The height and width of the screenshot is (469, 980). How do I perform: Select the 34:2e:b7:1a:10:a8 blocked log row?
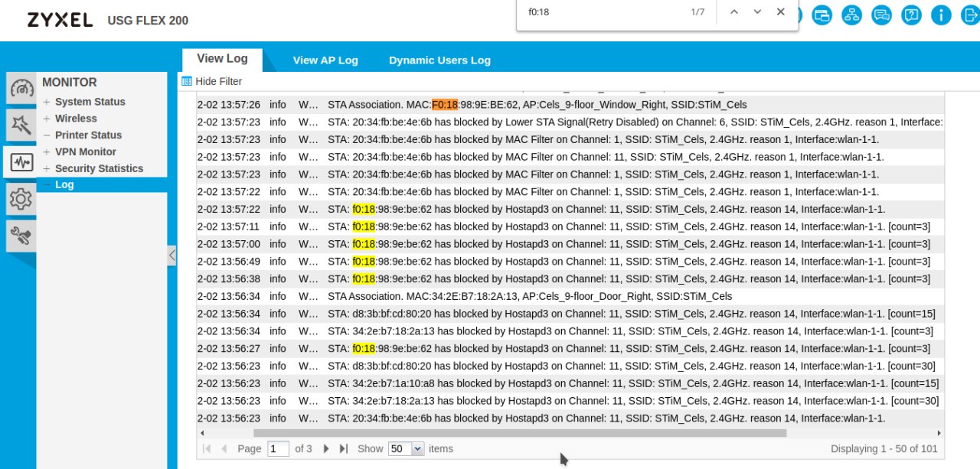tap(570, 383)
